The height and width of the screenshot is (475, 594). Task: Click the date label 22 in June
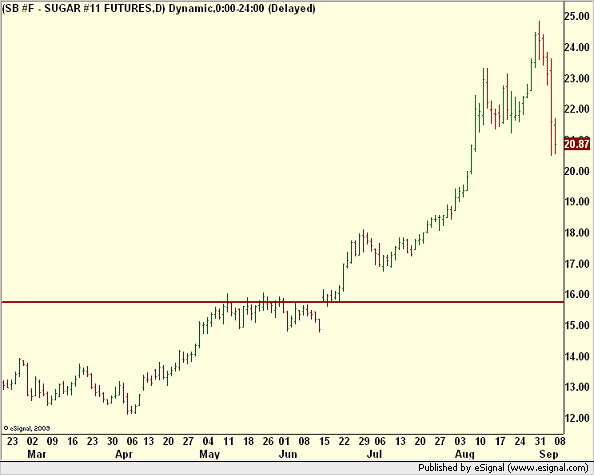tap(344, 441)
